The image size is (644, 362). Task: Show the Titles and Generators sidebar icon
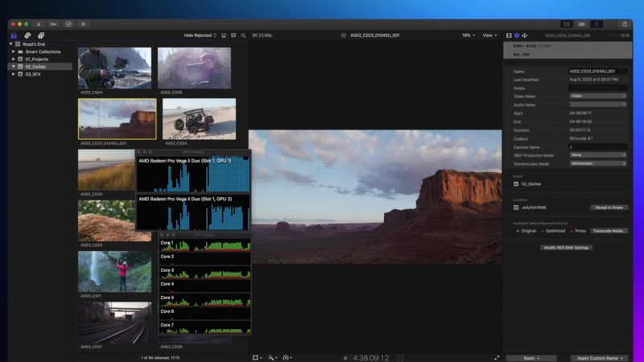pos(41,35)
